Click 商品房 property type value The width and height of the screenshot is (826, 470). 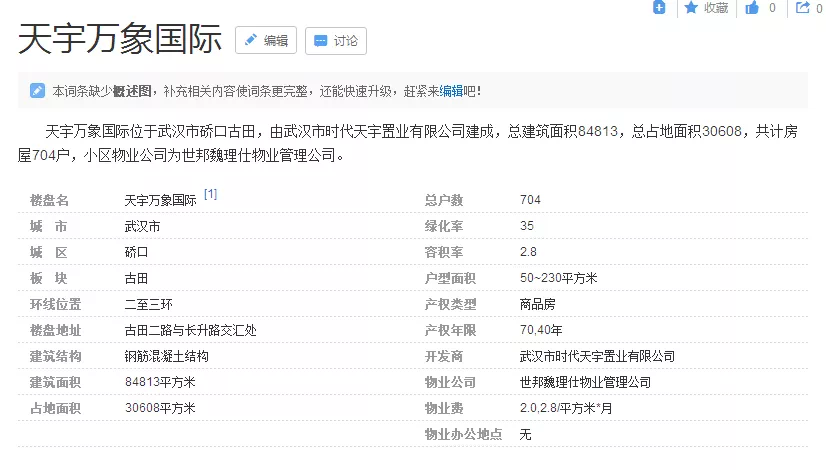tap(537, 304)
